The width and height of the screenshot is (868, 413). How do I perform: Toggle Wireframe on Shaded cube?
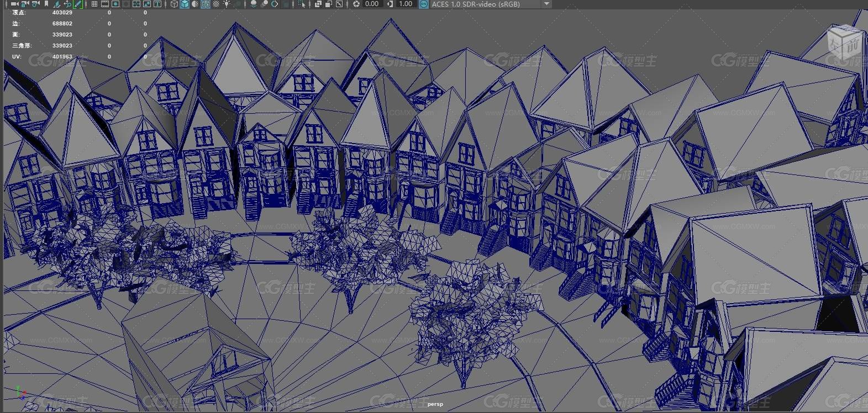point(206,4)
